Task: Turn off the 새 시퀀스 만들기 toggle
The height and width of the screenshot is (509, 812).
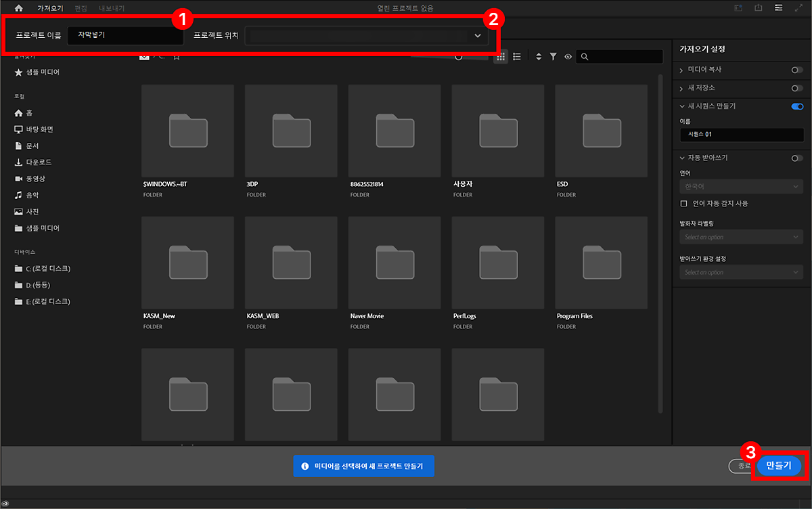Action: click(x=797, y=106)
